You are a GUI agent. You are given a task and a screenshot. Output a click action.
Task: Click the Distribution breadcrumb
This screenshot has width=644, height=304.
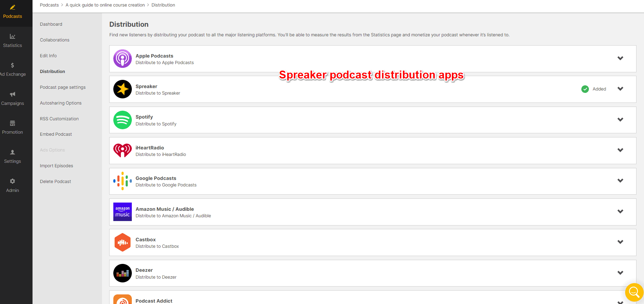click(x=163, y=5)
